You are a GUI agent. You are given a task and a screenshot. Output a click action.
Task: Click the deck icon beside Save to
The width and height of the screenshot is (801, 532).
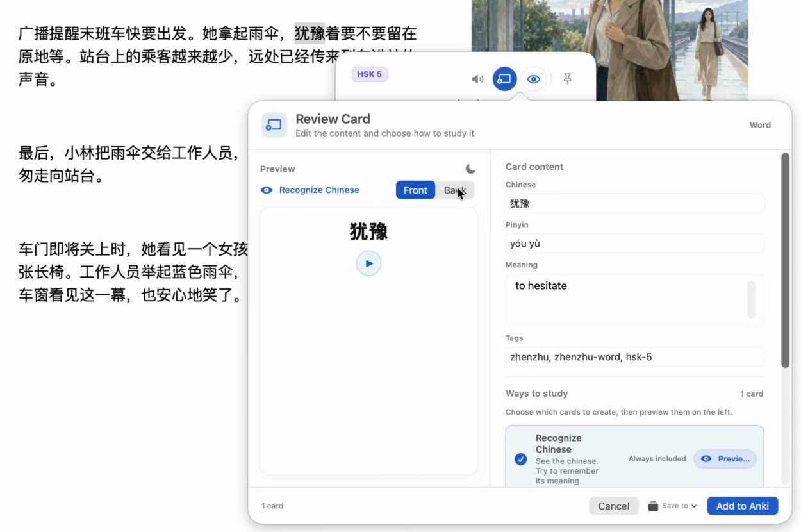tap(653, 506)
